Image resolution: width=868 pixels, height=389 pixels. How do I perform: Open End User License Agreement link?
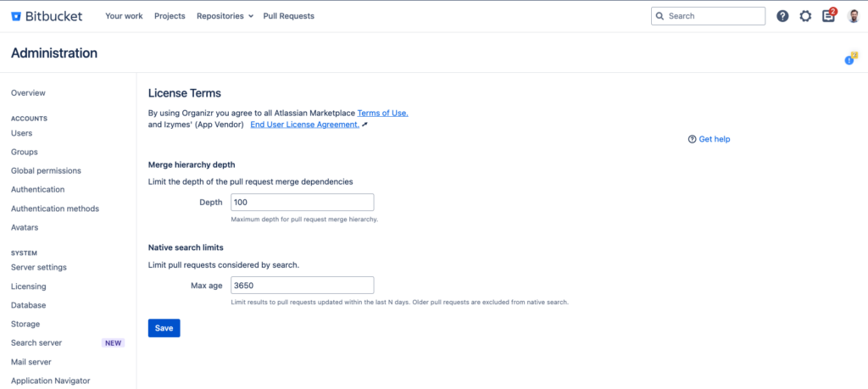coord(304,125)
